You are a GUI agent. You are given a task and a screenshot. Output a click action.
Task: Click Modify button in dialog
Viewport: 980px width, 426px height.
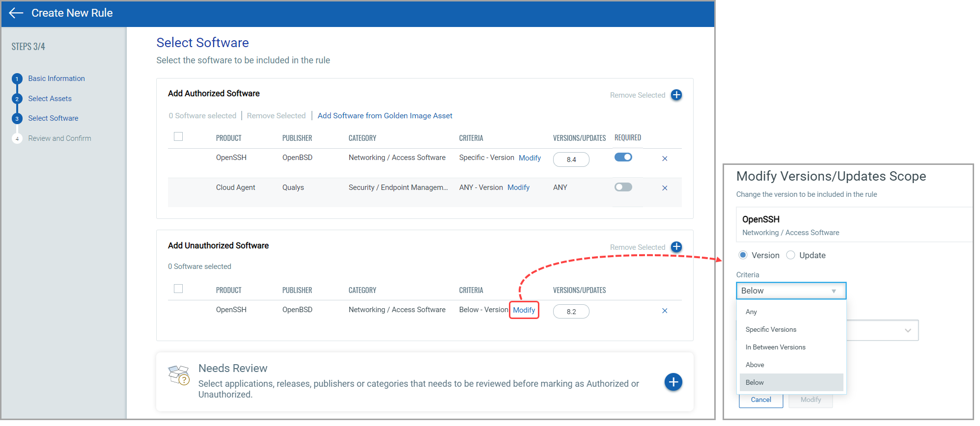(811, 400)
